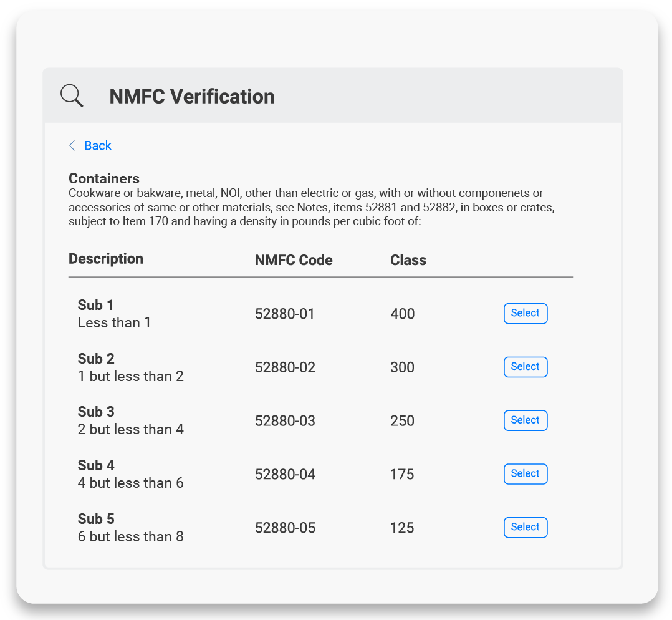Click class value 125

point(402,528)
